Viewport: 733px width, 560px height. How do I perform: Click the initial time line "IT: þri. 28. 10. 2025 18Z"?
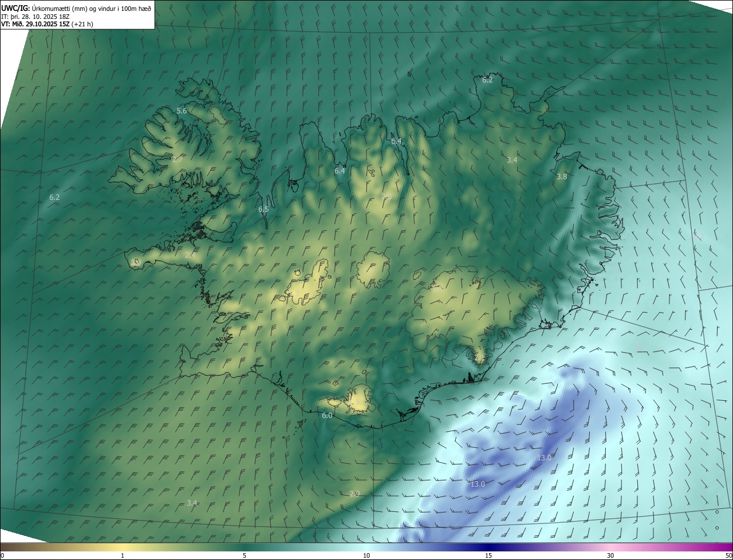35,17
